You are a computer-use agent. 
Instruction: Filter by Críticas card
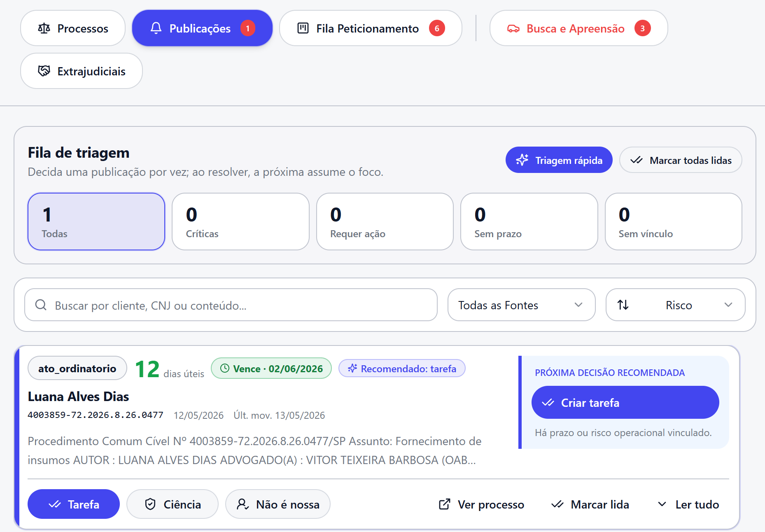coord(240,222)
